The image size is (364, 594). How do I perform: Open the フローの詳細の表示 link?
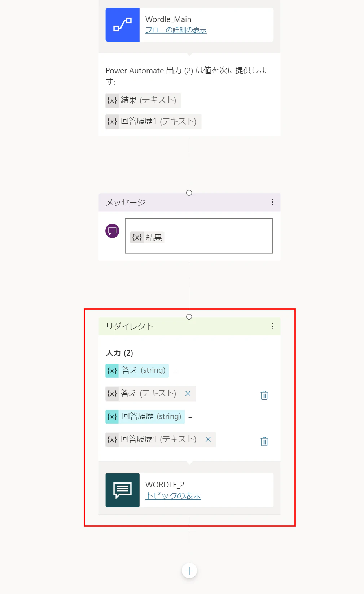(x=176, y=30)
